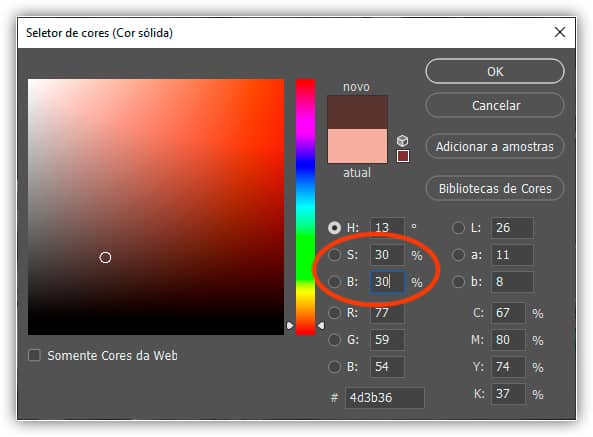Click the OK button
Viewport: 593px width, 437px height.
(x=495, y=71)
